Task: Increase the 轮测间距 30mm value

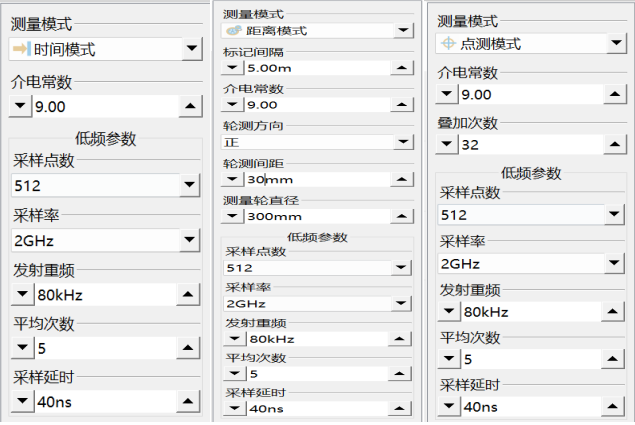Action: coord(403,179)
